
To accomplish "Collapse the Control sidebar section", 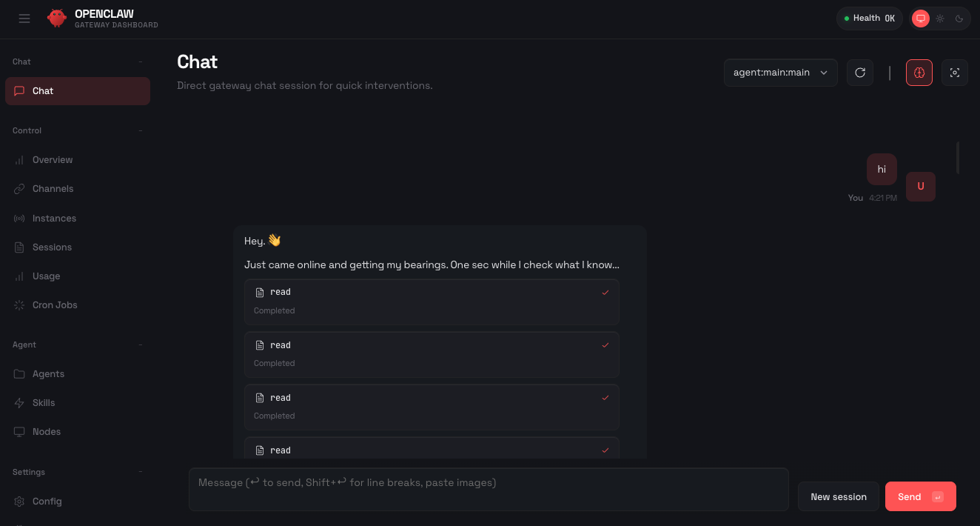I will click(141, 131).
